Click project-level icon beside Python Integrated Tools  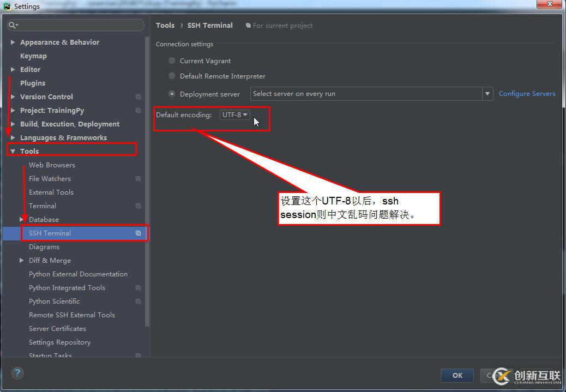click(139, 288)
